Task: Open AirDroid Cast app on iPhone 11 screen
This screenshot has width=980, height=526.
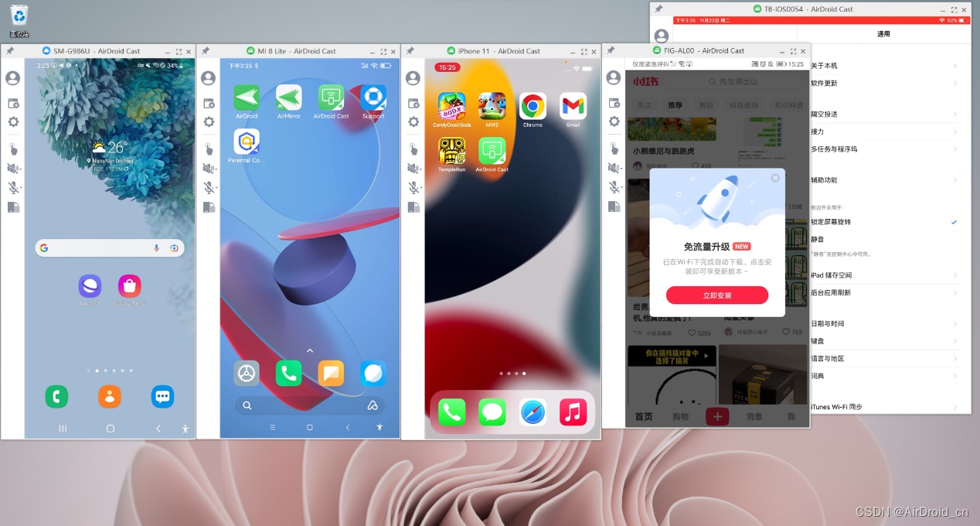Action: pyautogui.click(x=492, y=150)
